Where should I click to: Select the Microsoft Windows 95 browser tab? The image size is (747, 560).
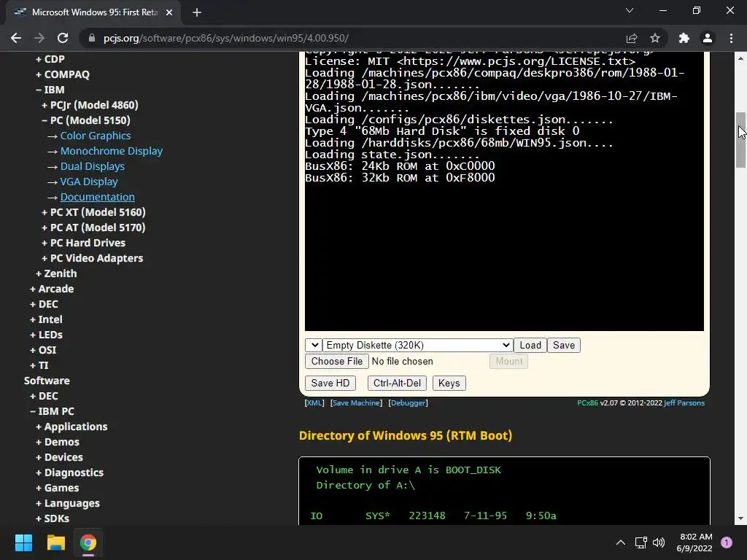coord(93,12)
